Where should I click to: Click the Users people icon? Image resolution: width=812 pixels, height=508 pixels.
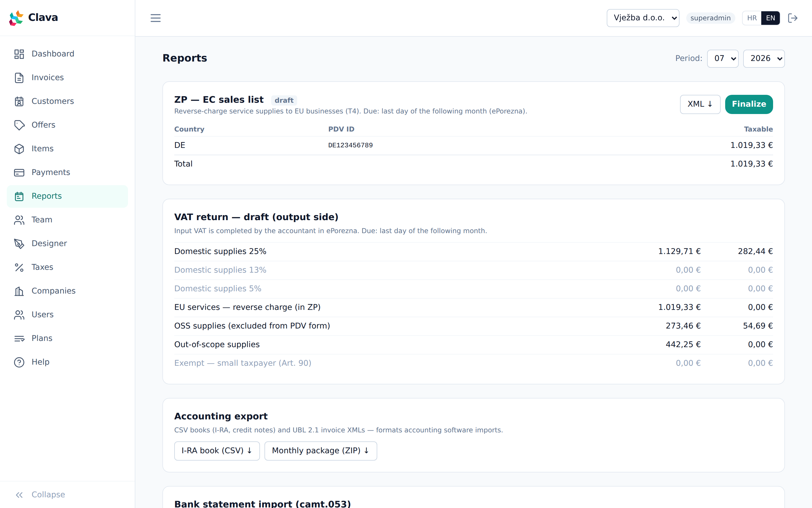click(19, 315)
